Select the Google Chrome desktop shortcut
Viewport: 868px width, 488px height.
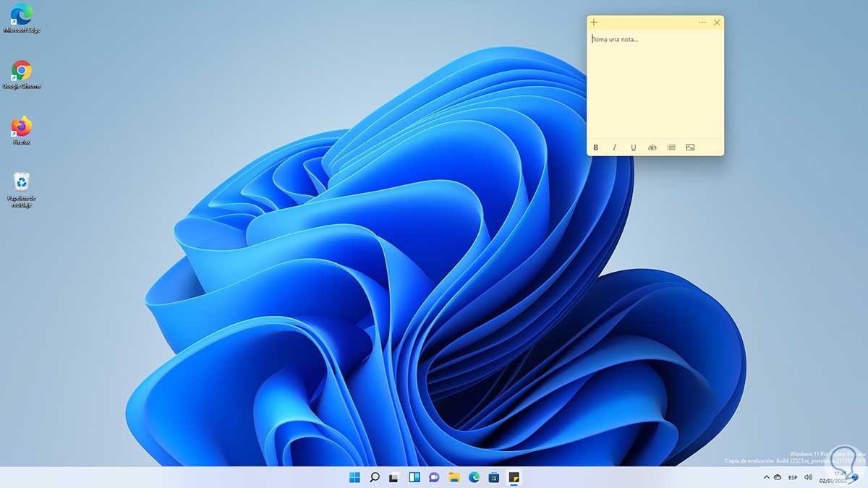22,74
